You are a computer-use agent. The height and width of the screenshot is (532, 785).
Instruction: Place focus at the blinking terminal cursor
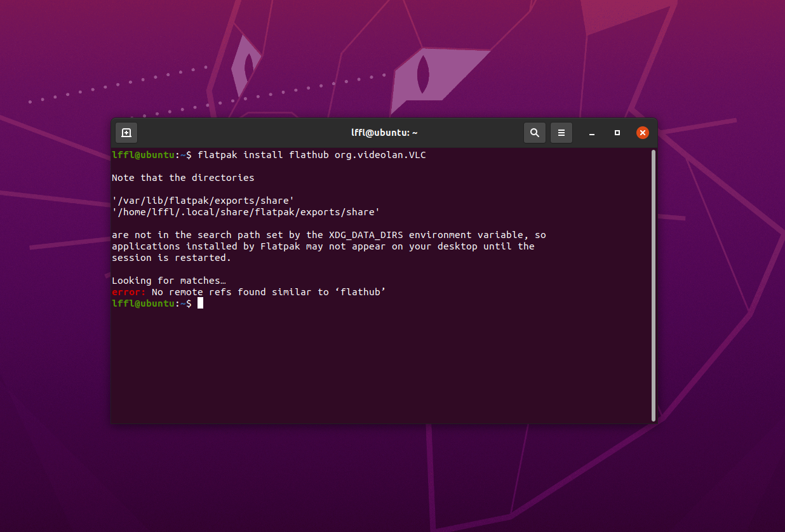200,303
